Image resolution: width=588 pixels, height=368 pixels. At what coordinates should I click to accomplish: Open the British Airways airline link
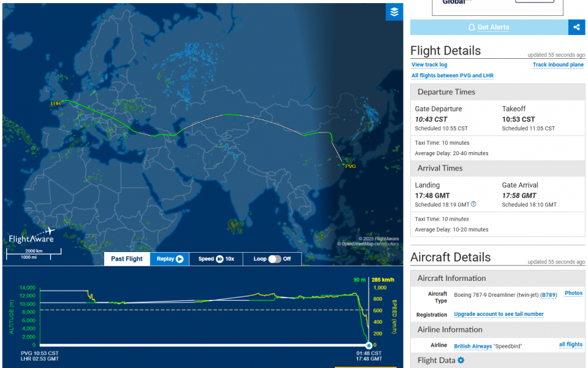tap(473, 347)
